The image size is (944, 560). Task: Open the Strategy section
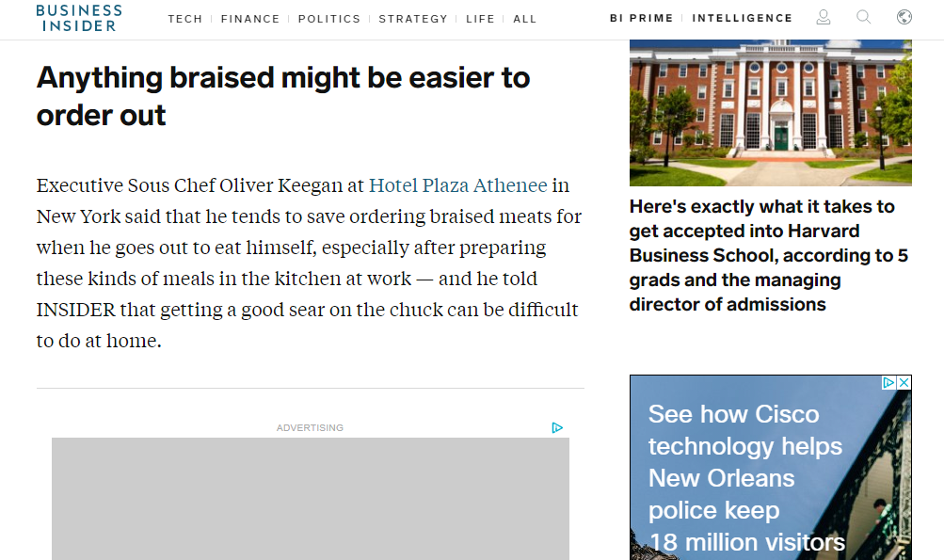[413, 19]
